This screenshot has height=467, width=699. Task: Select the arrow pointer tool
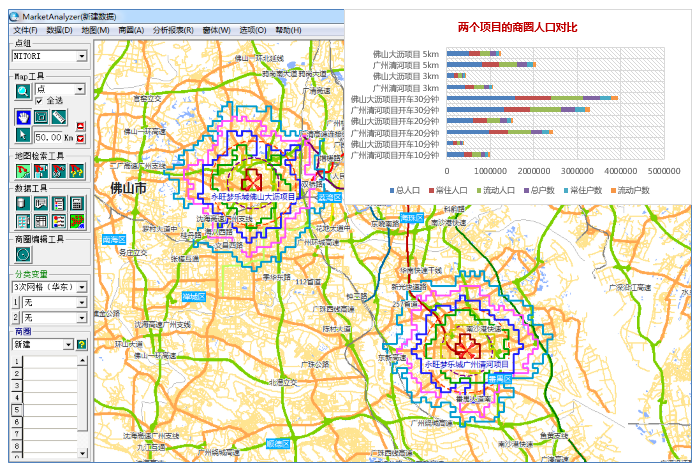click(x=23, y=135)
